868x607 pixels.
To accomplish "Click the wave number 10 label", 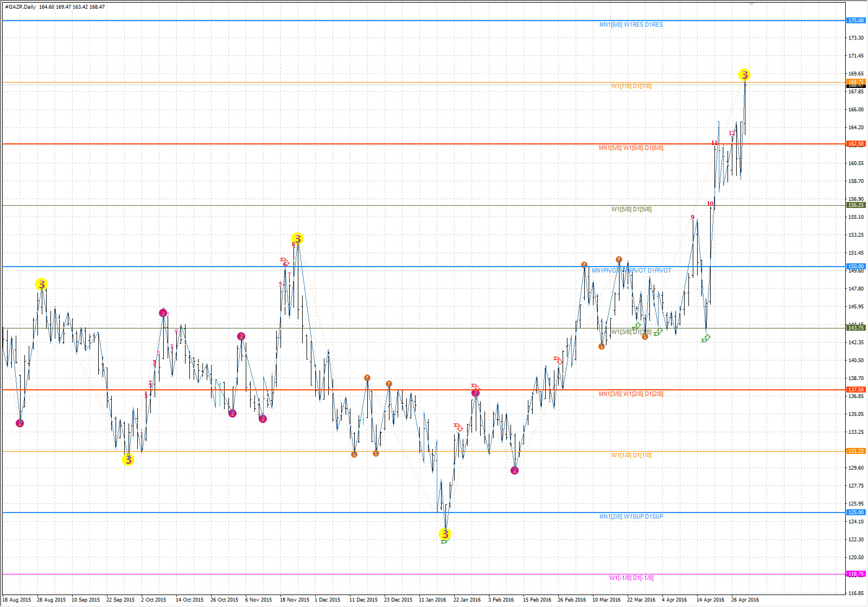I will (710, 204).
